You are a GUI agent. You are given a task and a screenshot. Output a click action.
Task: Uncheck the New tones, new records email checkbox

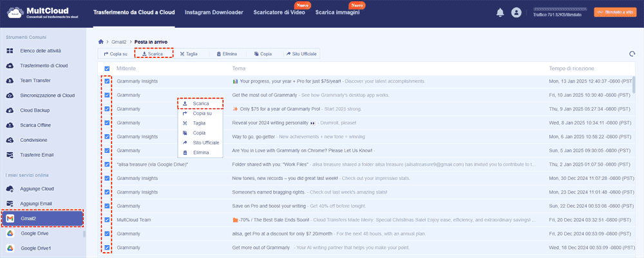107,178
